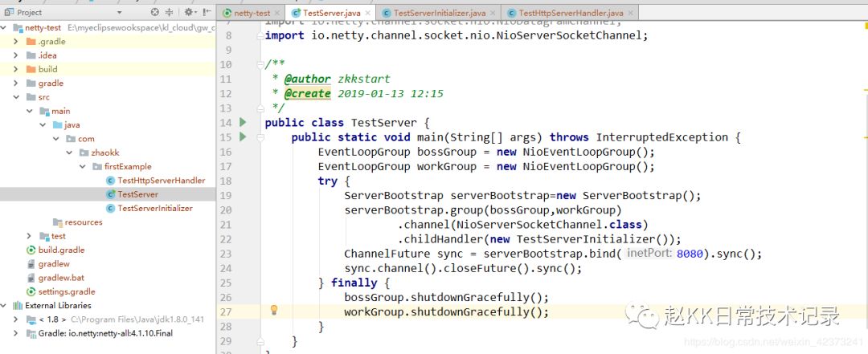This screenshot has height=354, width=868.
Task: Select the resources folder
Action: click(84, 222)
